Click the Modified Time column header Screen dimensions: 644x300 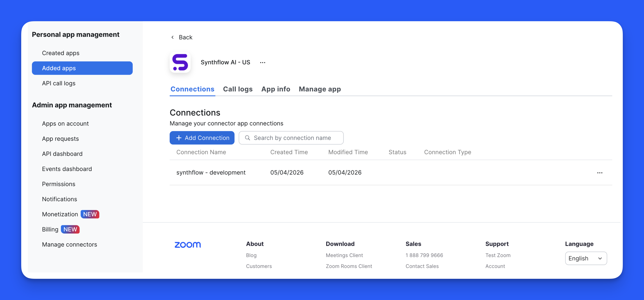coord(348,152)
